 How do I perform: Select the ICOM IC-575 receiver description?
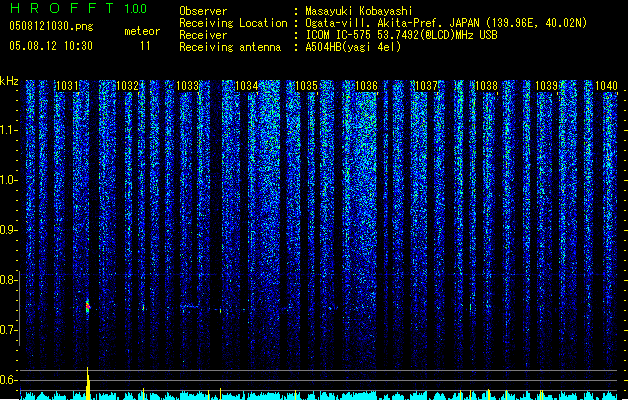(401, 35)
